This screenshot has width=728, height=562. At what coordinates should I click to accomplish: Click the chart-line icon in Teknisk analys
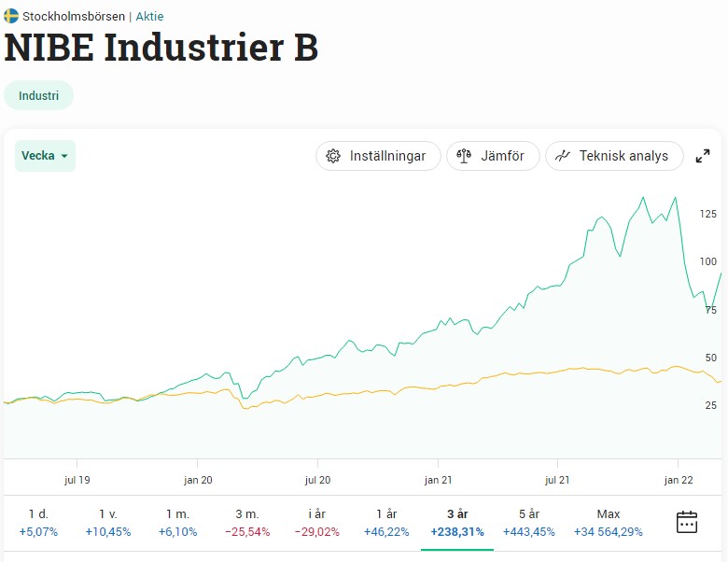(x=563, y=156)
